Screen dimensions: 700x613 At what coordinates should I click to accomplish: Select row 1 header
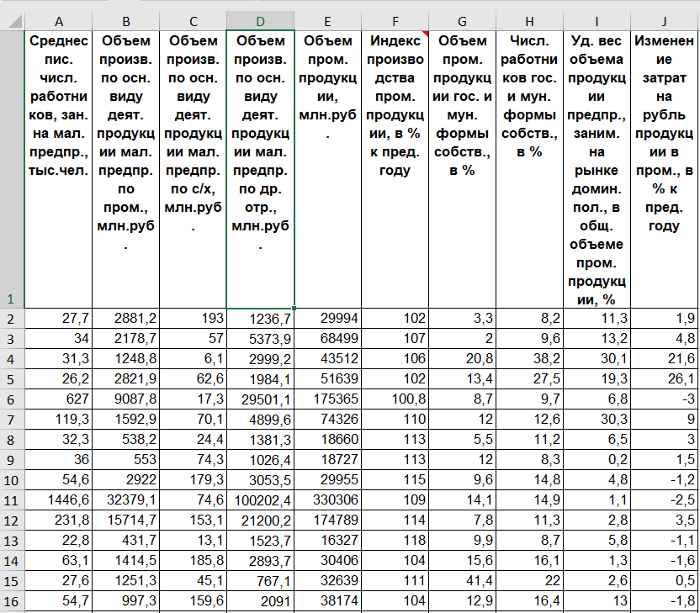point(12,169)
